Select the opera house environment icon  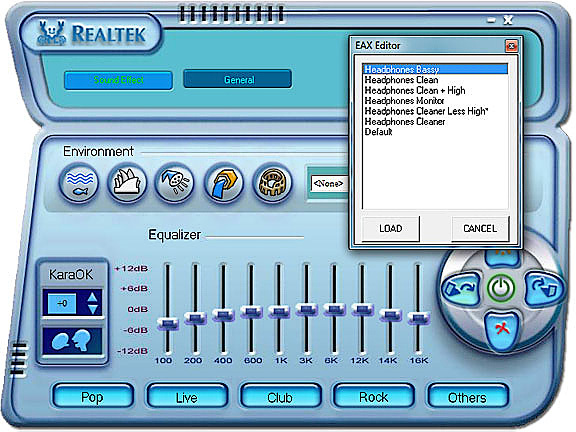pyautogui.click(x=127, y=183)
